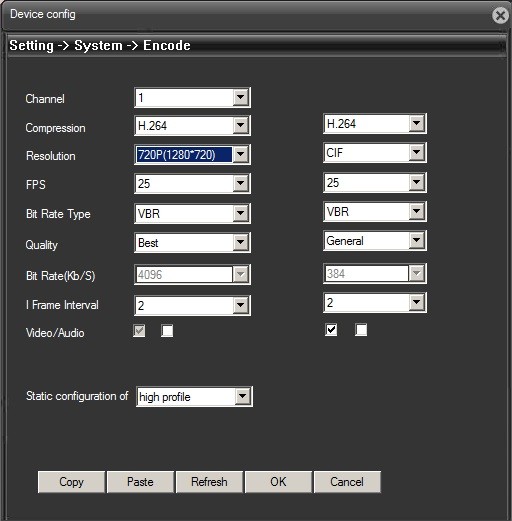Cancel the encode configuration changes
Viewport: 512px width, 521px height.
[347, 482]
